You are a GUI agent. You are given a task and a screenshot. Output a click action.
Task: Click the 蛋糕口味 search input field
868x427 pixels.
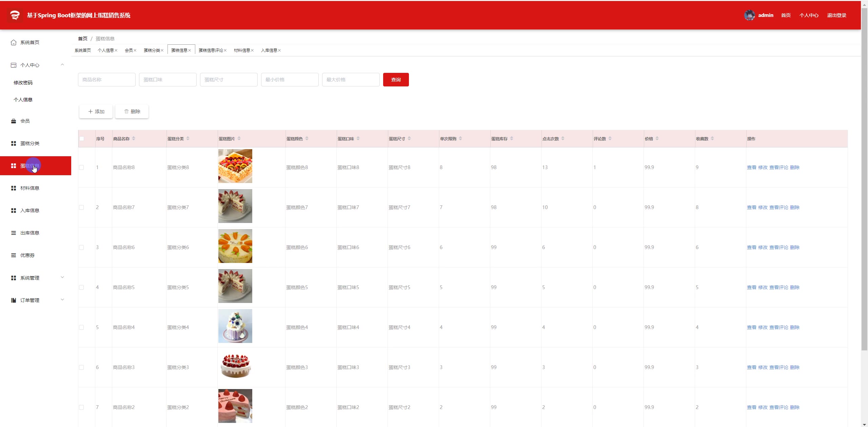tap(168, 80)
